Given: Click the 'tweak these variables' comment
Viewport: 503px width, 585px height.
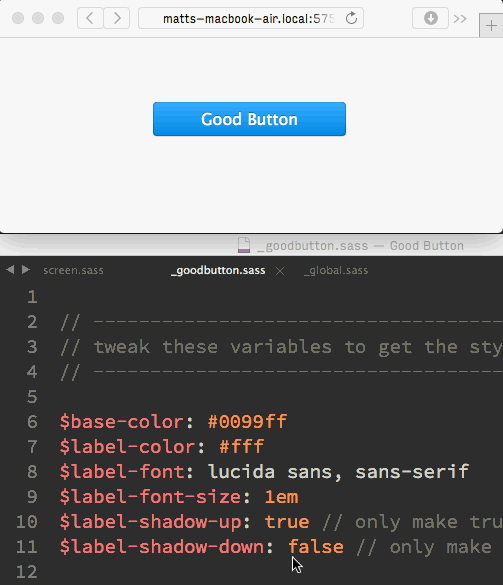Looking at the screenshot, I should click(x=281, y=347).
